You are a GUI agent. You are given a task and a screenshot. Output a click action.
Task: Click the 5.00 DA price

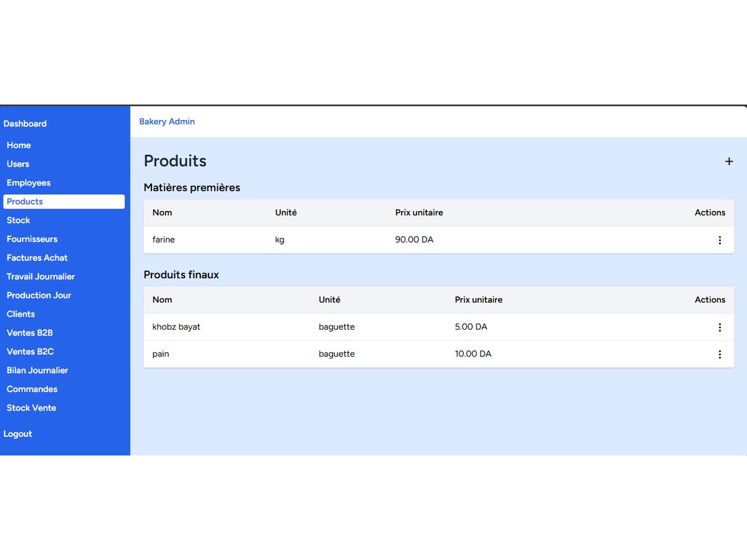[x=471, y=327]
